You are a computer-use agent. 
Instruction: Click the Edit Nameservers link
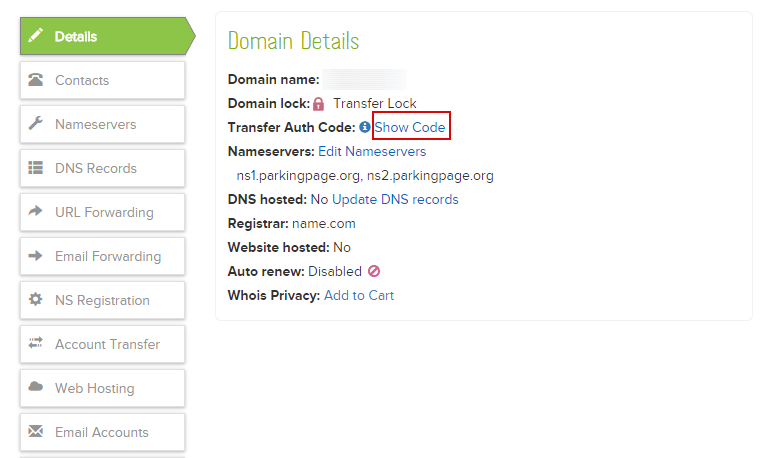(x=372, y=152)
